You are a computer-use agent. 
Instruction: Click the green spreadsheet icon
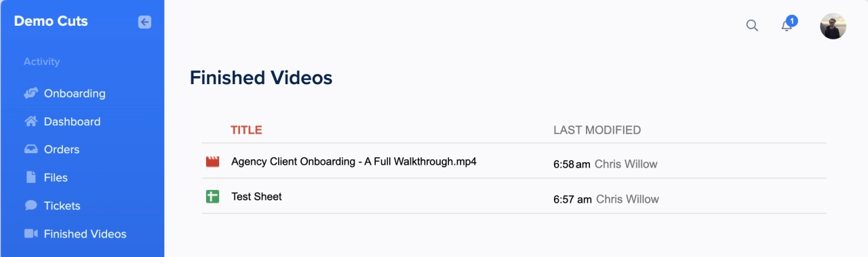[213, 197]
